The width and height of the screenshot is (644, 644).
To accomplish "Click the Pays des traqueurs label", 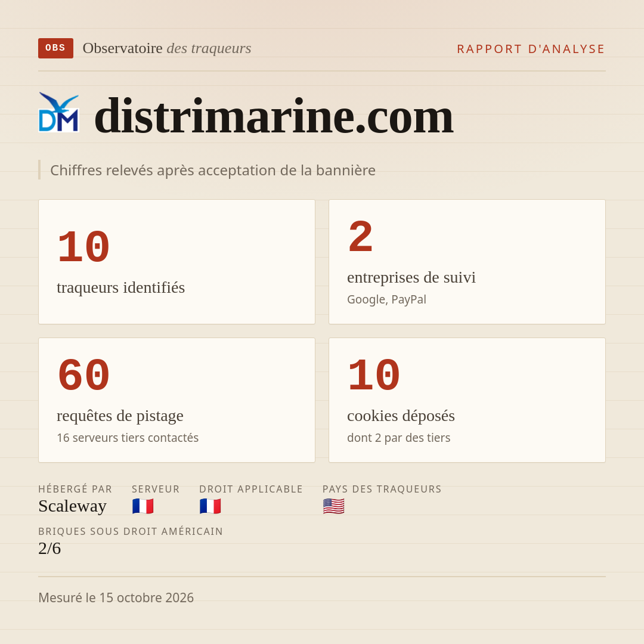I will (382, 489).
